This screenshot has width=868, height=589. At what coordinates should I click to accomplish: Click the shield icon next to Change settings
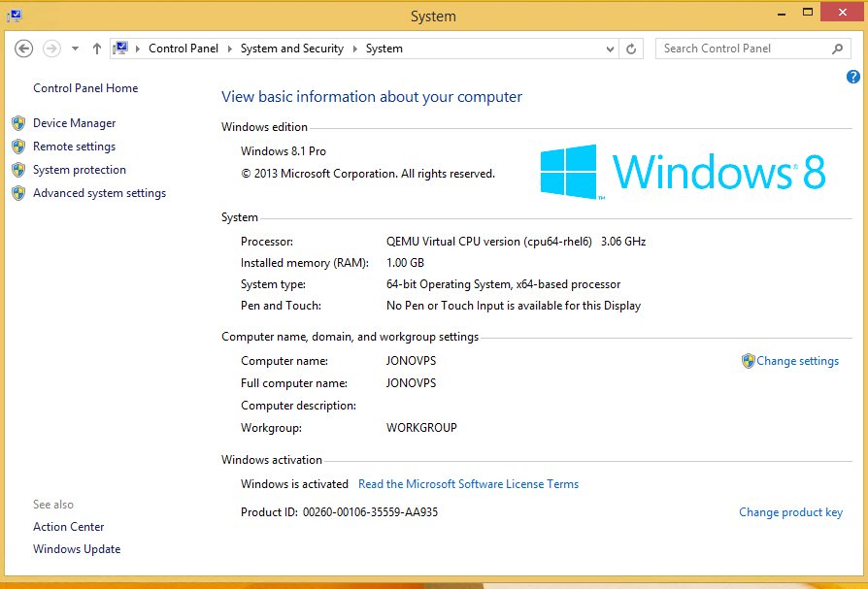coord(748,361)
